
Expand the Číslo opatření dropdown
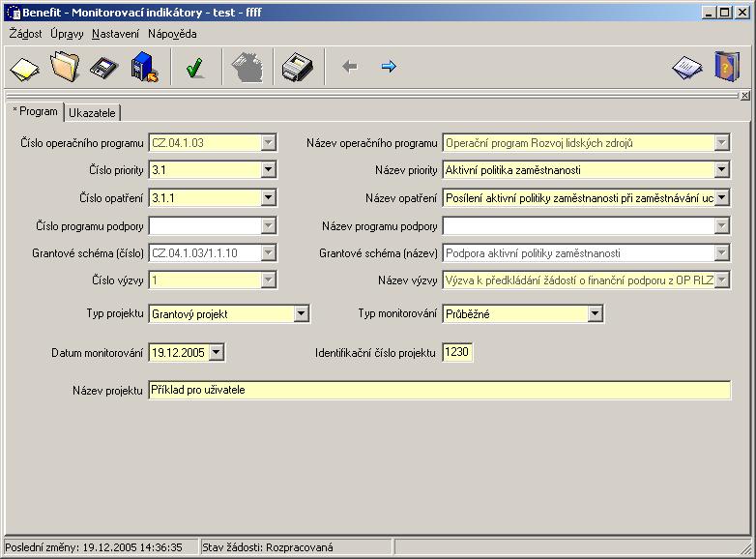click(x=268, y=197)
